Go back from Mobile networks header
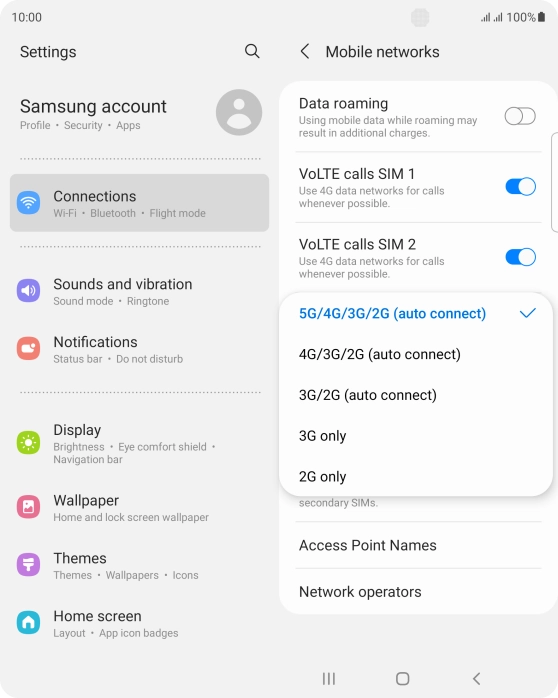The height and width of the screenshot is (698, 558). [305, 52]
